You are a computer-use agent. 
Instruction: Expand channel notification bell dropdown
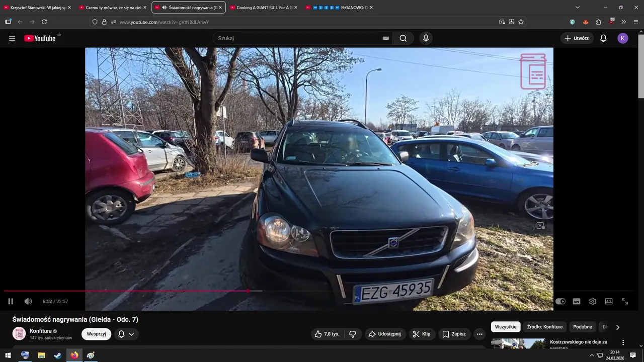click(126, 334)
